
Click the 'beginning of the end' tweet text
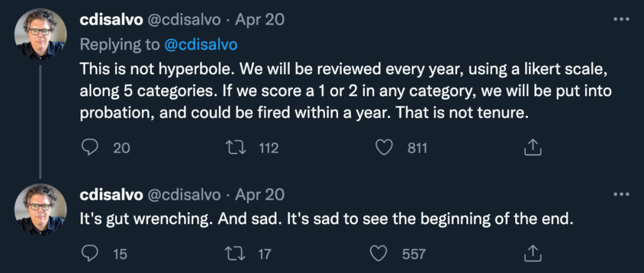pos(326,219)
